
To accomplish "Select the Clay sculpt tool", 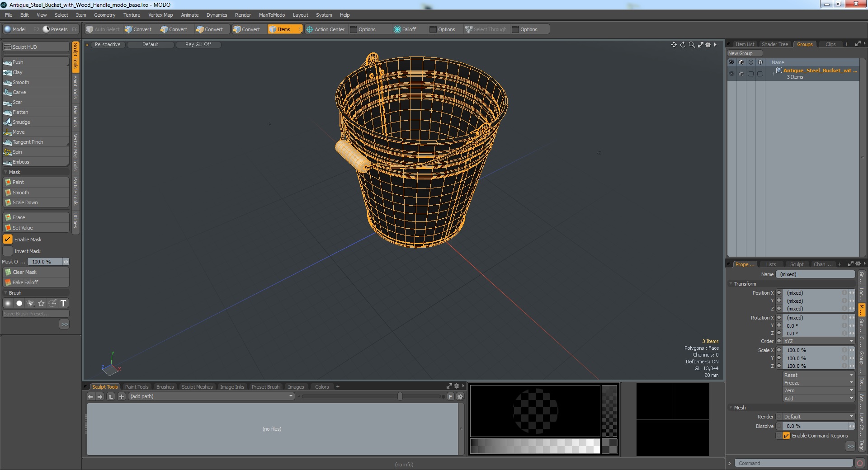I will pyautogui.click(x=36, y=72).
